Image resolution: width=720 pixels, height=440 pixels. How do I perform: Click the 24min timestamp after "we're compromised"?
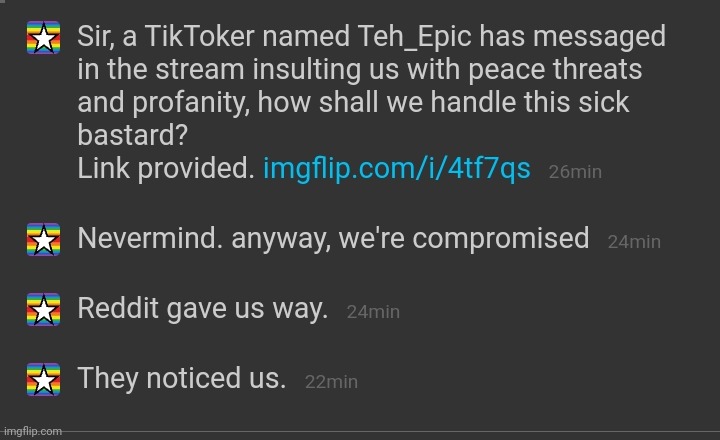pyautogui.click(x=634, y=242)
